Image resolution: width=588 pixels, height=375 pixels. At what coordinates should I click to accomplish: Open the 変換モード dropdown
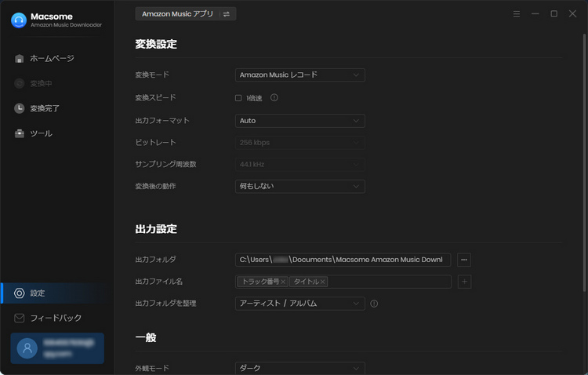300,75
